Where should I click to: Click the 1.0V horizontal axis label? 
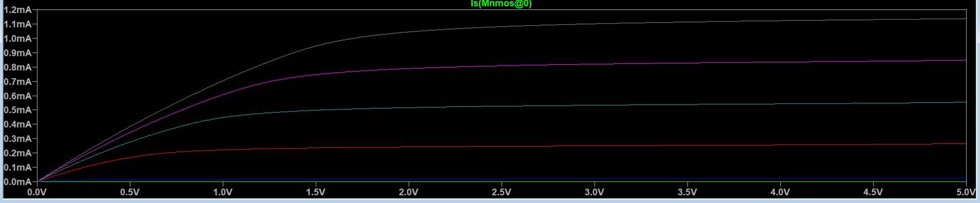pos(223,192)
